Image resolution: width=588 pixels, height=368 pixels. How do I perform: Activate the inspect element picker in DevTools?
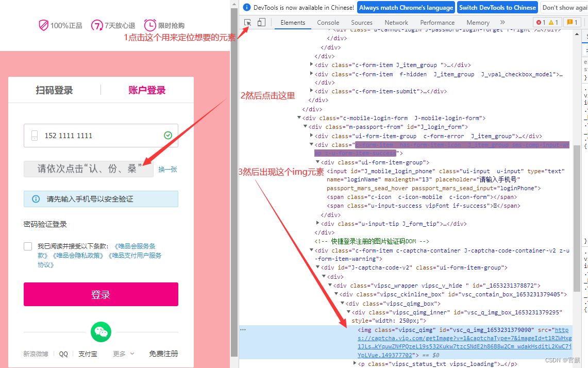[x=247, y=23]
